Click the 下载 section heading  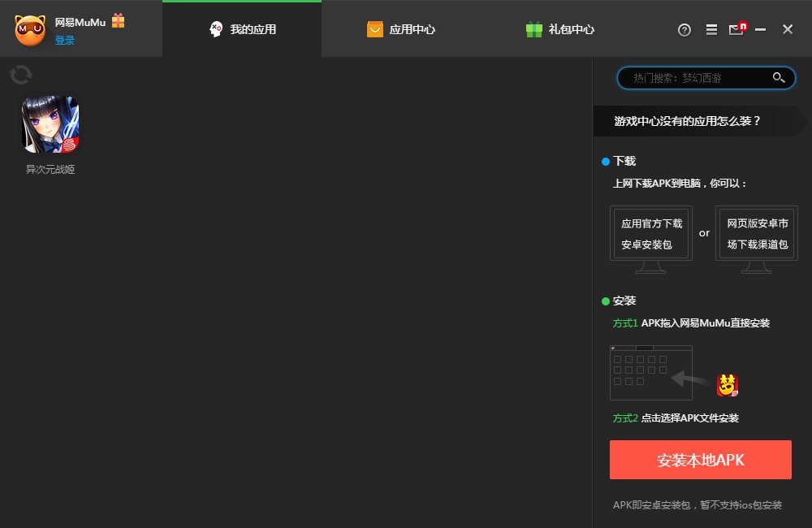[624, 161]
